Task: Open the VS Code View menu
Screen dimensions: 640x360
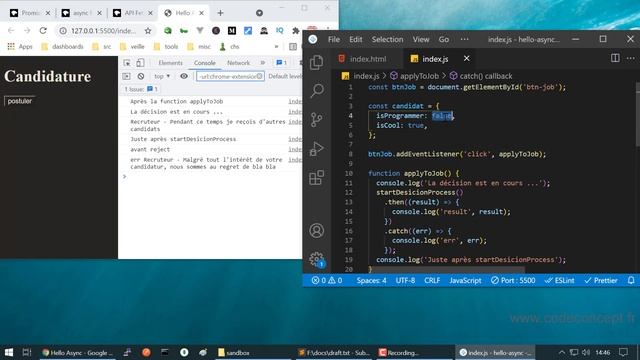Action: [421, 40]
